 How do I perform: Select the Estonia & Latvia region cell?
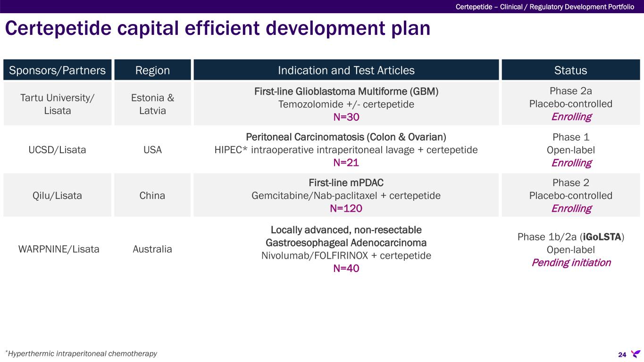click(152, 104)
